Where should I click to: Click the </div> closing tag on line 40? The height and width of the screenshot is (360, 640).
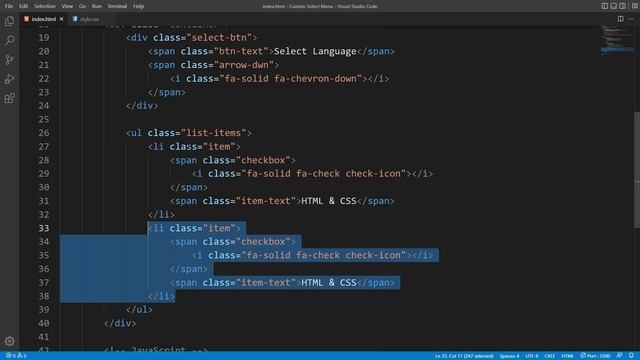click(120, 323)
